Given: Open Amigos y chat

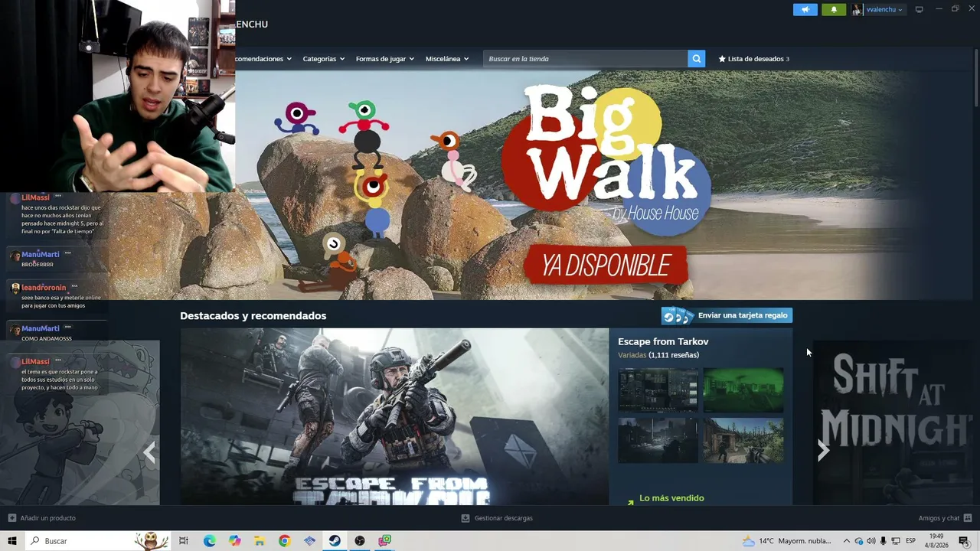Looking at the screenshot, I should (x=939, y=518).
